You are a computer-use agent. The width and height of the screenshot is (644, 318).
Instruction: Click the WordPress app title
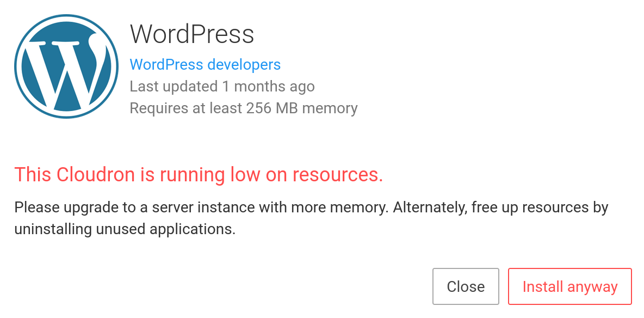pyautogui.click(x=192, y=34)
